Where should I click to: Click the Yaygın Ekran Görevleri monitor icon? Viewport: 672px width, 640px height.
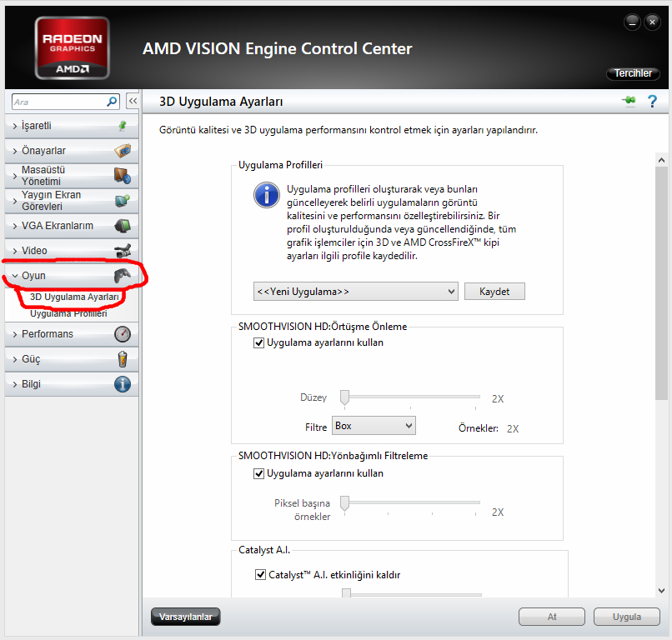[123, 201]
